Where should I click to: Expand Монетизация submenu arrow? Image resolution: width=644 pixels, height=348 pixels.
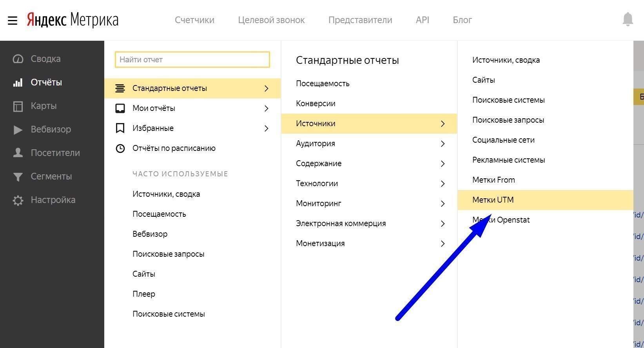coord(443,244)
